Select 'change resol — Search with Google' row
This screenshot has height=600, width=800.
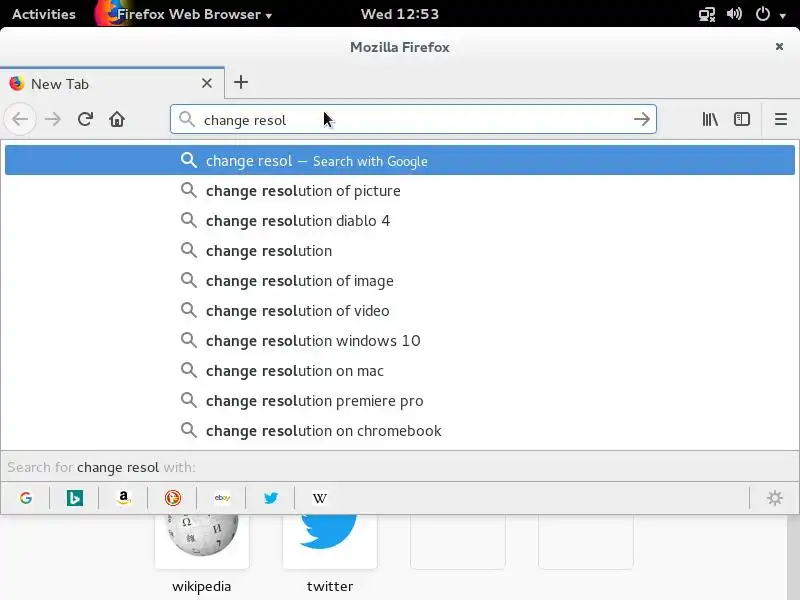coord(400,160)
